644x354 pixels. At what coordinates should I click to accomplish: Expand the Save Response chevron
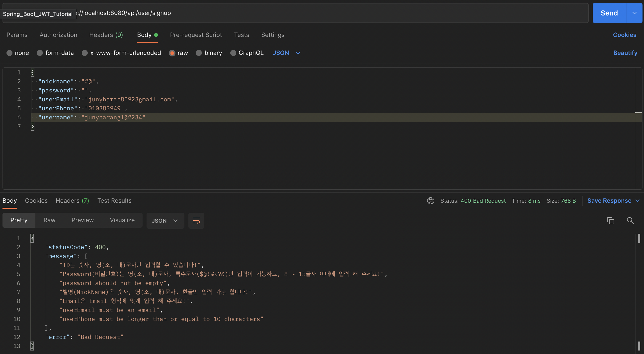coord(637,200)
